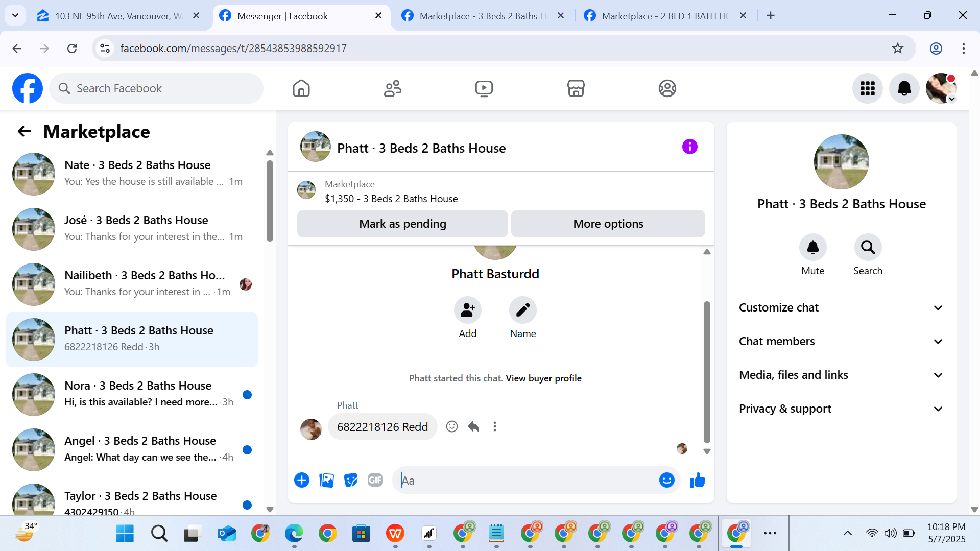
Task: Expand Privacy & support section
Action: point(841,409)
